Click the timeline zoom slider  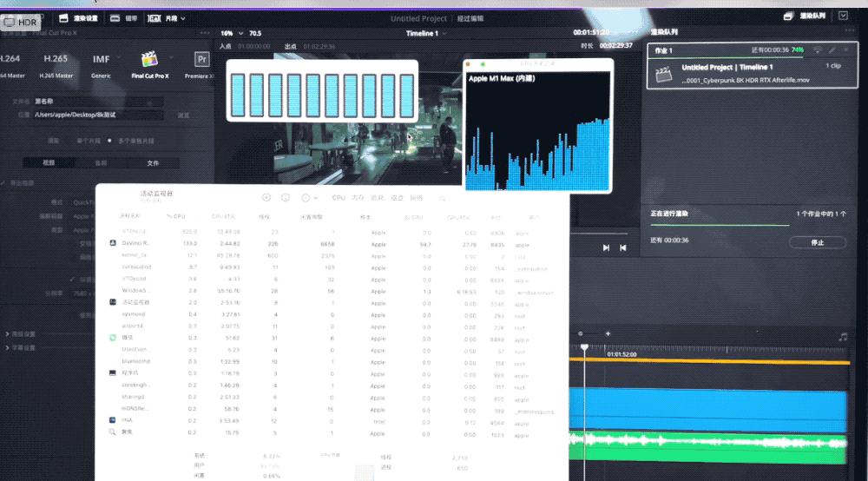[x=594, y=333]
